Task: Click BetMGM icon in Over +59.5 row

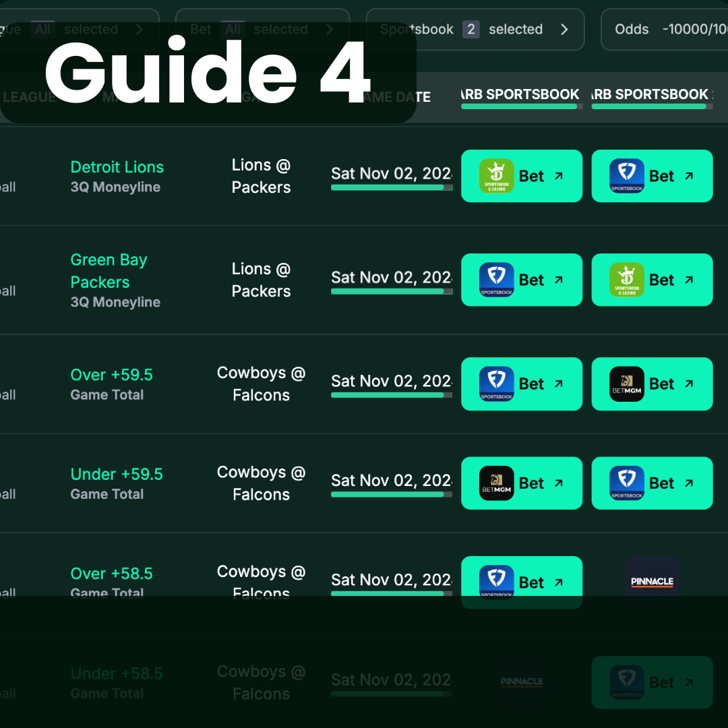Action: 627,384
